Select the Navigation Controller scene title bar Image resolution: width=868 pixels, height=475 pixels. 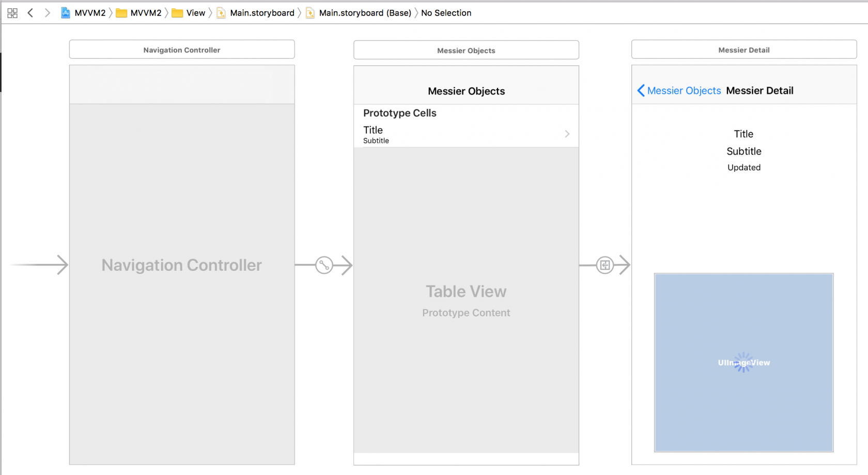point(181,49)
